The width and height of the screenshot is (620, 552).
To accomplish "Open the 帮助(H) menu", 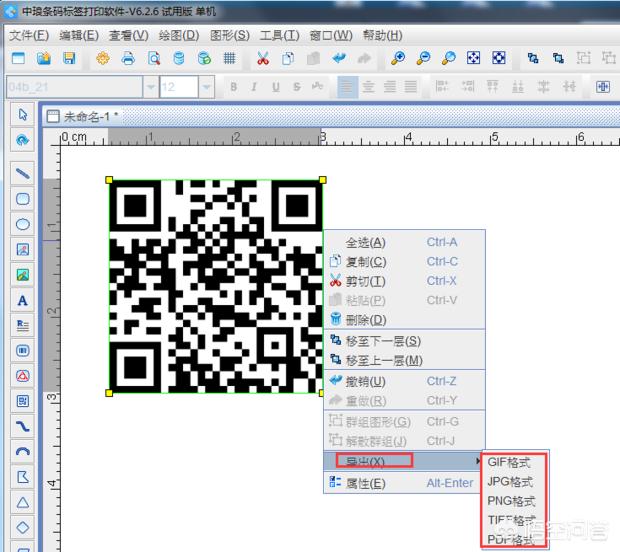I will tap(382, 36).
